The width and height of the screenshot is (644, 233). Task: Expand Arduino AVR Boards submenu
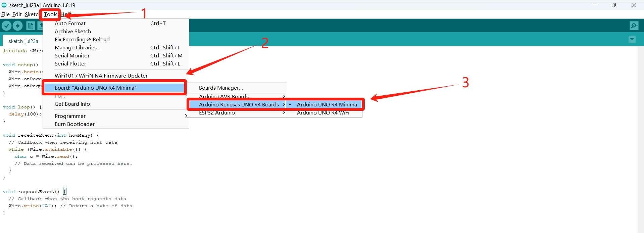[x=237, y=96]
